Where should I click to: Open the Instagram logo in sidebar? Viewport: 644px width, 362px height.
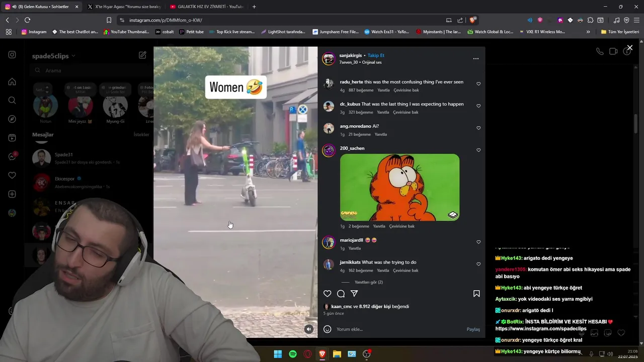[x=12, y=55]
